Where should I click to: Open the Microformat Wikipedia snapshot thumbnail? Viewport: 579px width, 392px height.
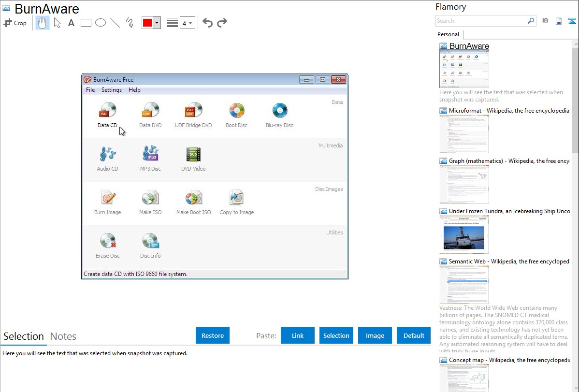(x=464, y=134)
